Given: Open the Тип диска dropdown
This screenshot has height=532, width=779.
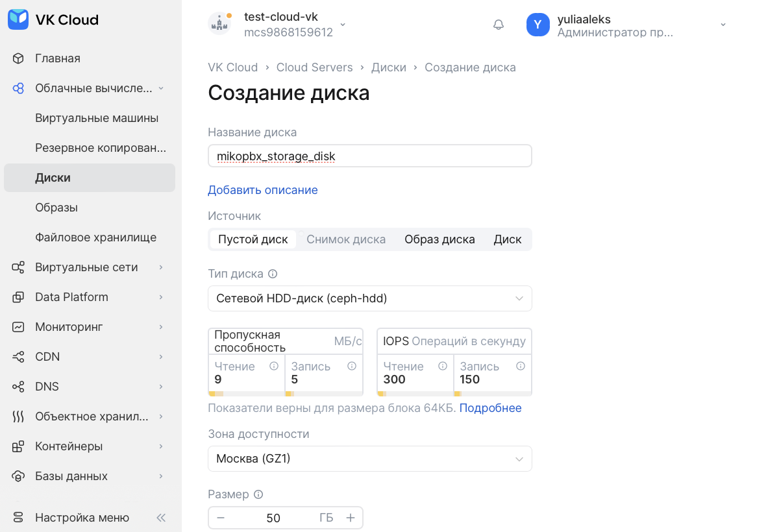Looking at the screenshot, I should click(369, 298).
